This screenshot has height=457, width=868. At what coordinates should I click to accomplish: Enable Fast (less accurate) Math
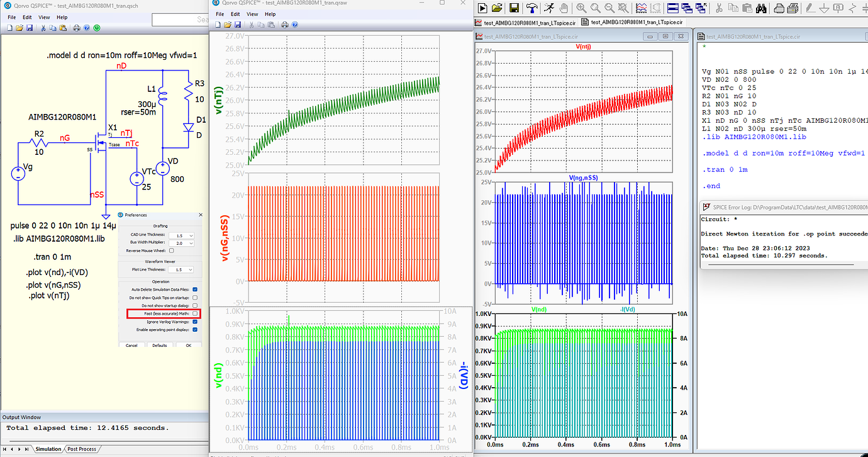[194, 313]
